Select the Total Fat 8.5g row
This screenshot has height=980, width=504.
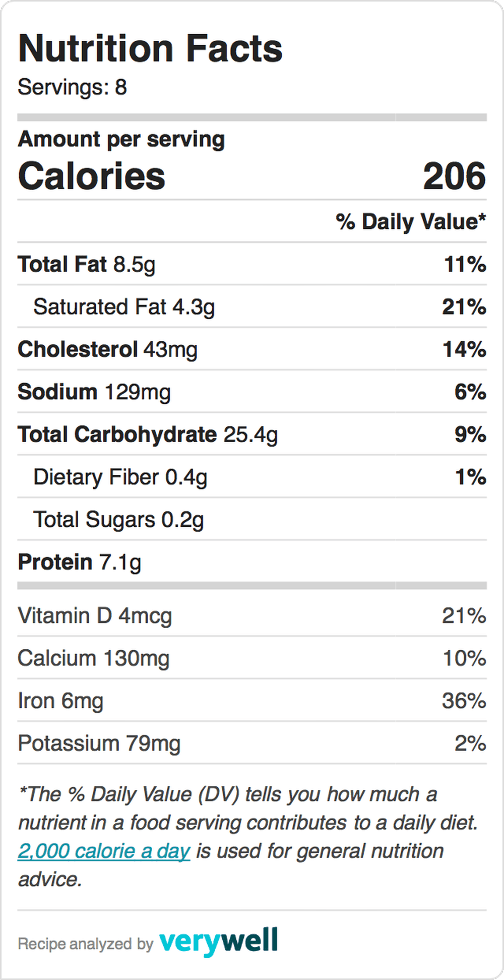[252, 264]
